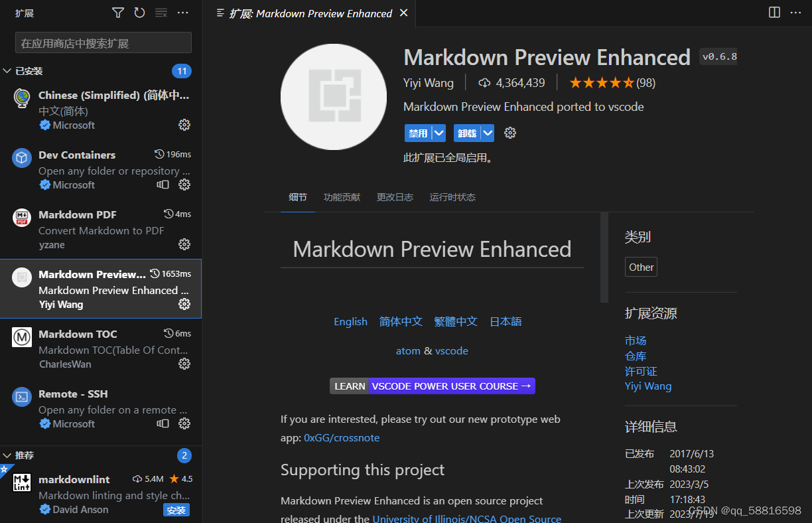Image resolution: width=812 pixels, height=523 pixels.
Task: Install the markdownlint extension
Action: [176, 510]
